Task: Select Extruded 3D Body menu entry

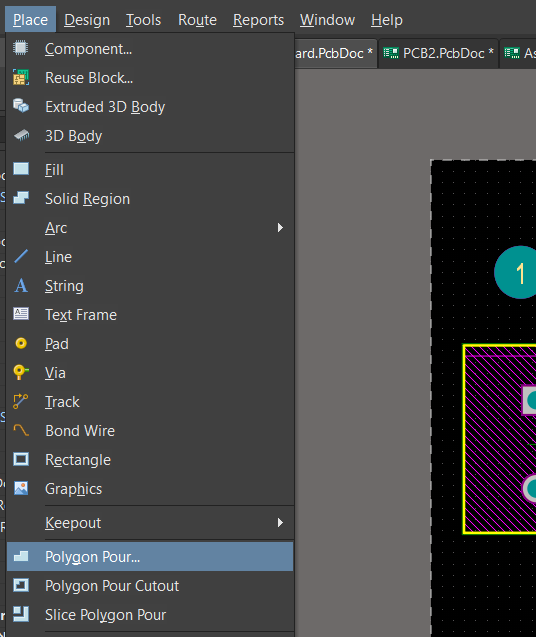Action: pos(150,107)
